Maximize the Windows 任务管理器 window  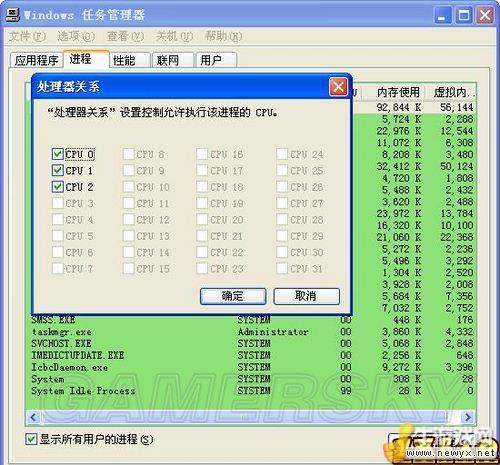pos(464,15)
